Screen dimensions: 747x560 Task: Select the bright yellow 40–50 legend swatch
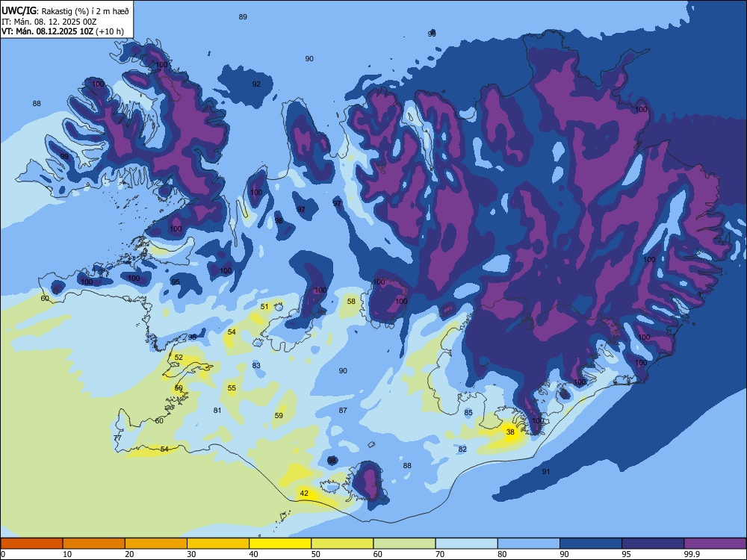tap(280, 544)
